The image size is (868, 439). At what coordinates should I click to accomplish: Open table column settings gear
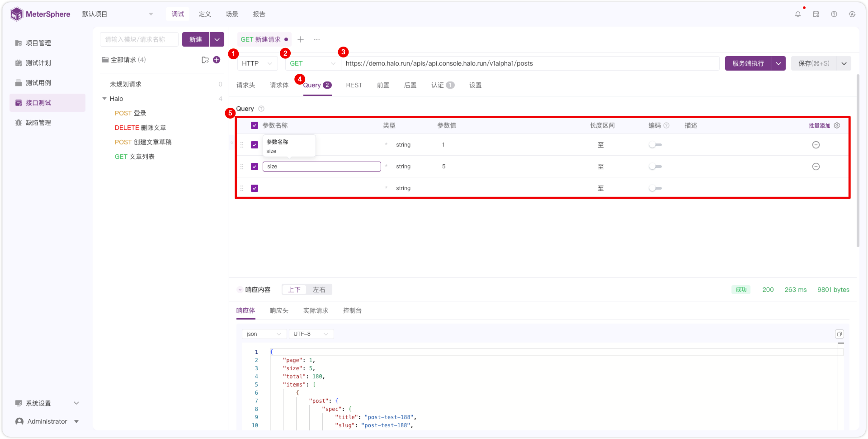pyautogui.click(x=837, y=125)
